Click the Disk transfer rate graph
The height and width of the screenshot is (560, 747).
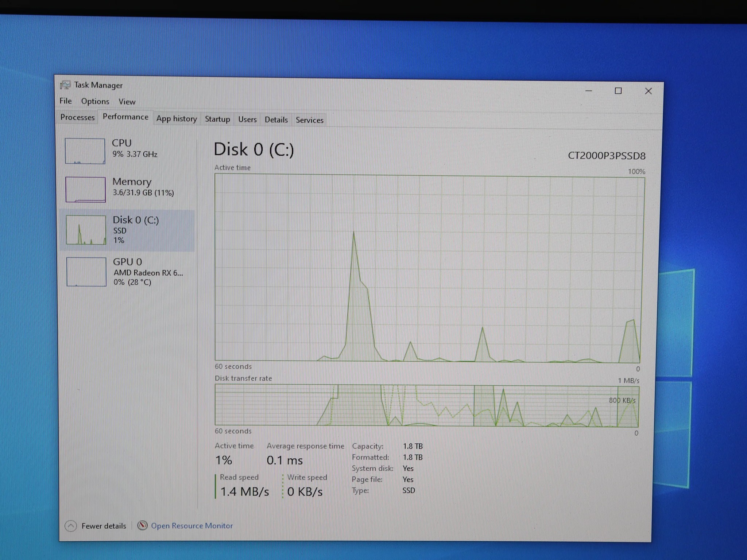pos(426,405)
